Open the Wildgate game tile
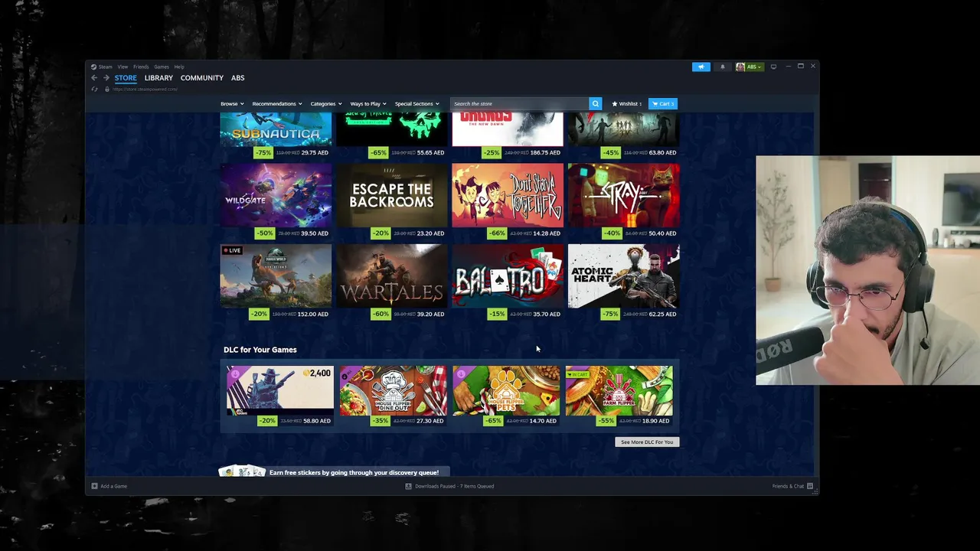980x551 pixels. 276,195
